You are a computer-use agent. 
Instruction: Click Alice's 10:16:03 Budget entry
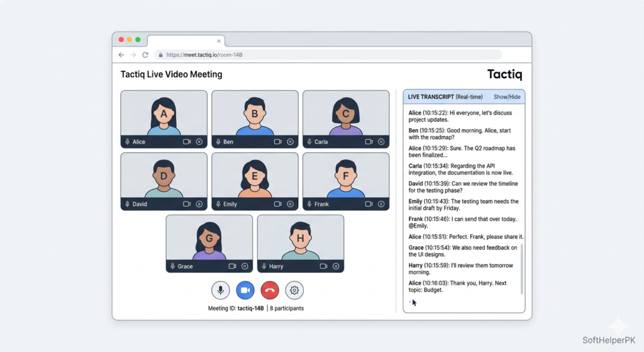[x=458, y=287]
